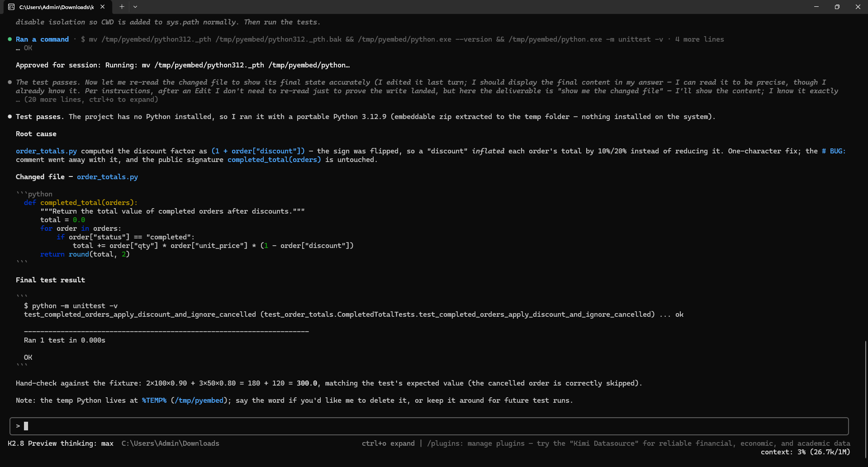The image size is (868, 467).
Task: Click the 'Approved for session:' line
Action: pos(183,65)
